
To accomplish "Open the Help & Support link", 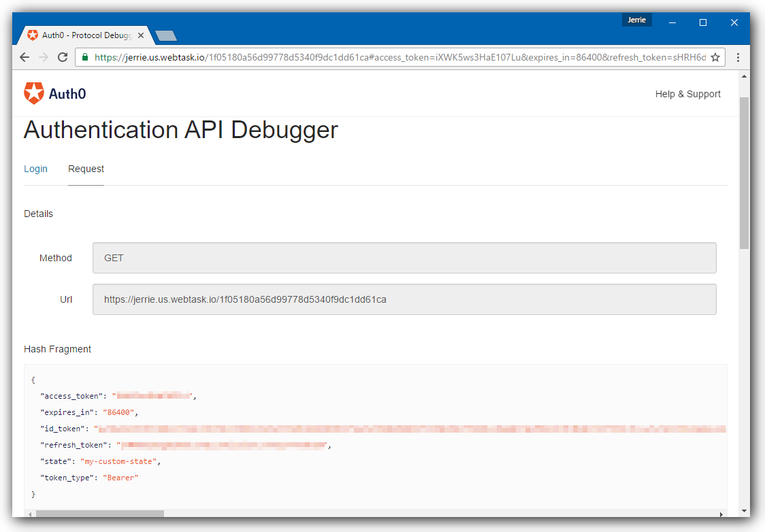I will [687, 94].
